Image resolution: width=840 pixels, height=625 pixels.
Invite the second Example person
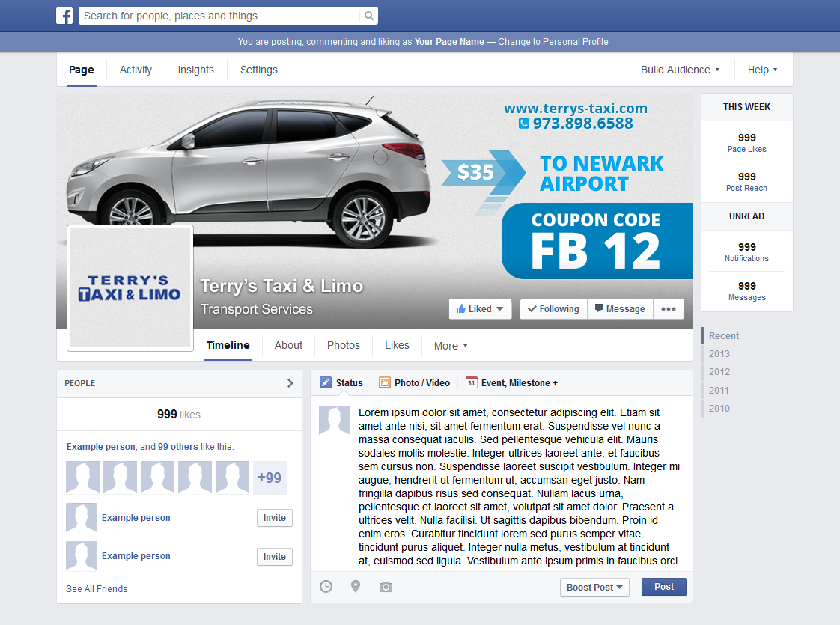(x=274, y=557)
